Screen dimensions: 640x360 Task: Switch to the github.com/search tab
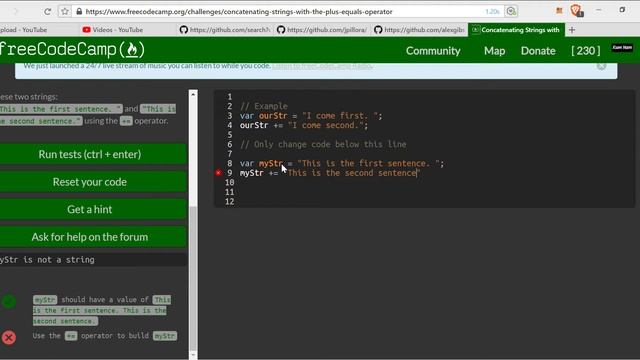(225, 30)
